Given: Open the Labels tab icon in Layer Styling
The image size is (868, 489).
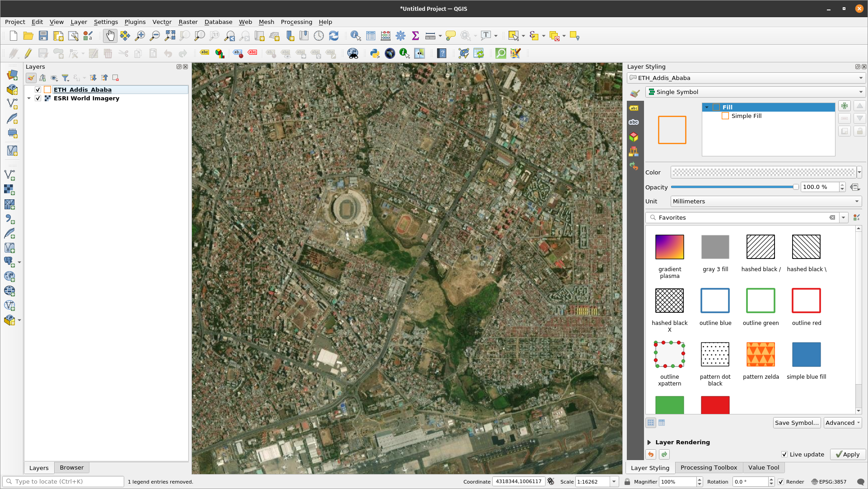Looking at the screenshot, I should 634,108.
